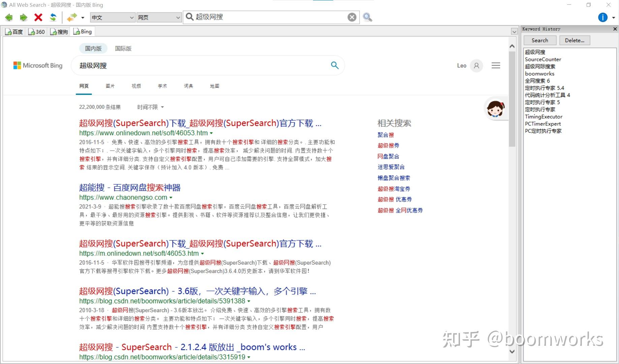Open the 网页 search category dropdown
This screenshot has width=619, height=364.
click(158, 17)
